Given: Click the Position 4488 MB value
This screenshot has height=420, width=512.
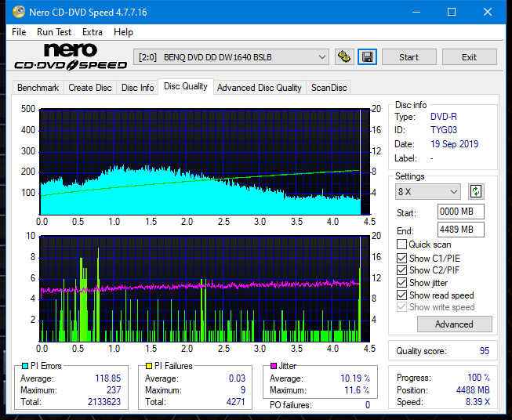Looking at the screenshot, I should tap(473, 390).
